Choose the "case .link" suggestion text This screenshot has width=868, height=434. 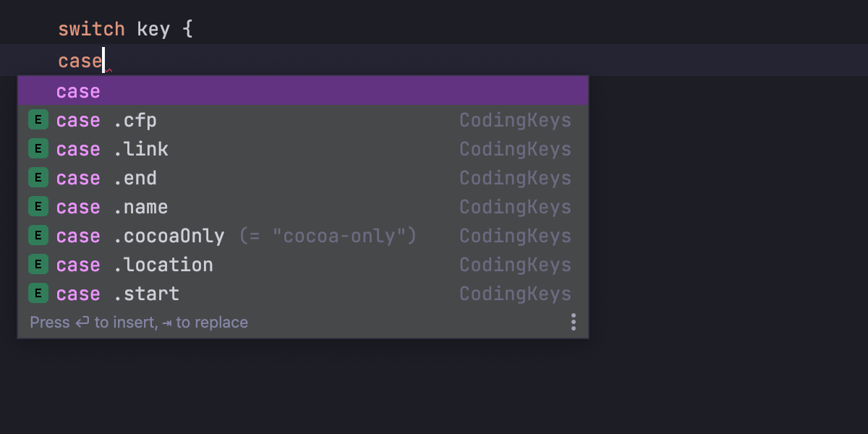(112, 149)
